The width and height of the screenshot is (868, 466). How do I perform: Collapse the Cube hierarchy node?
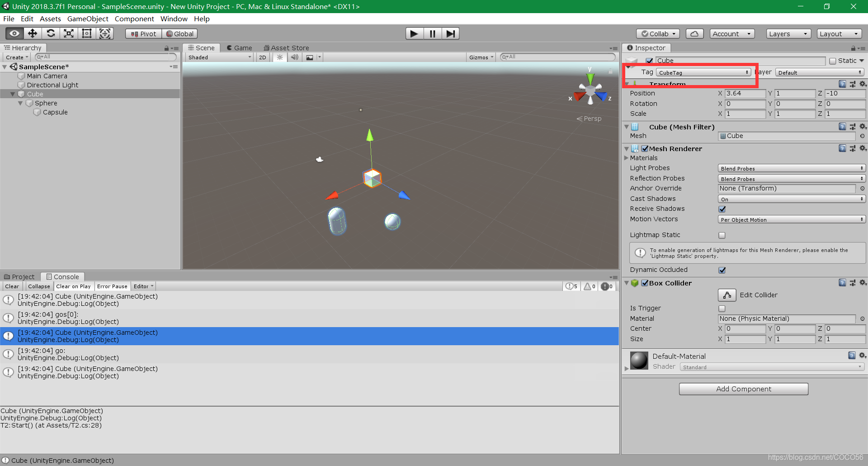(x=13, y=94)
